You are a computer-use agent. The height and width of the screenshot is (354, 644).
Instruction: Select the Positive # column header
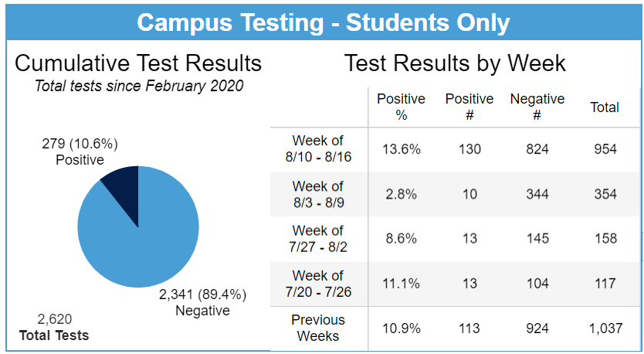pyautogui.click(x=469, y=107)
